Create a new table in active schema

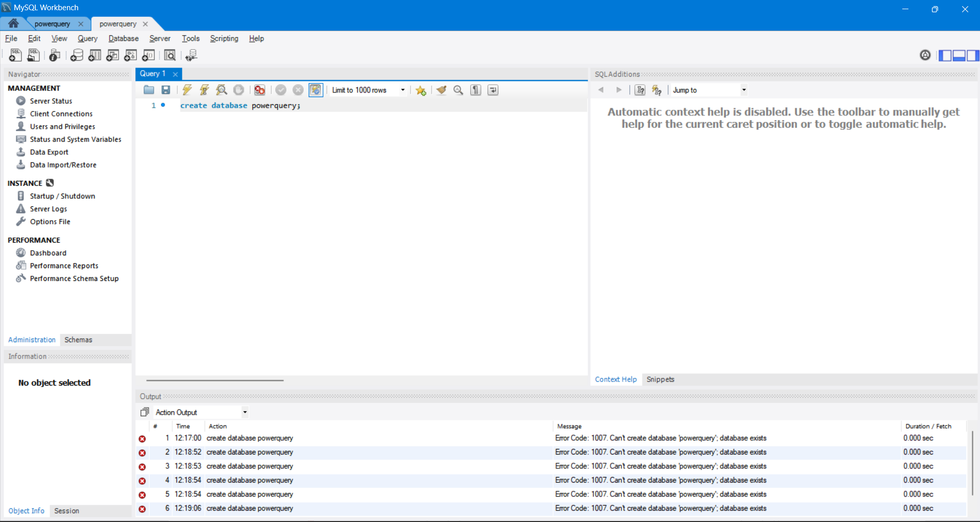pyautogui.click(x=95, y=55)
